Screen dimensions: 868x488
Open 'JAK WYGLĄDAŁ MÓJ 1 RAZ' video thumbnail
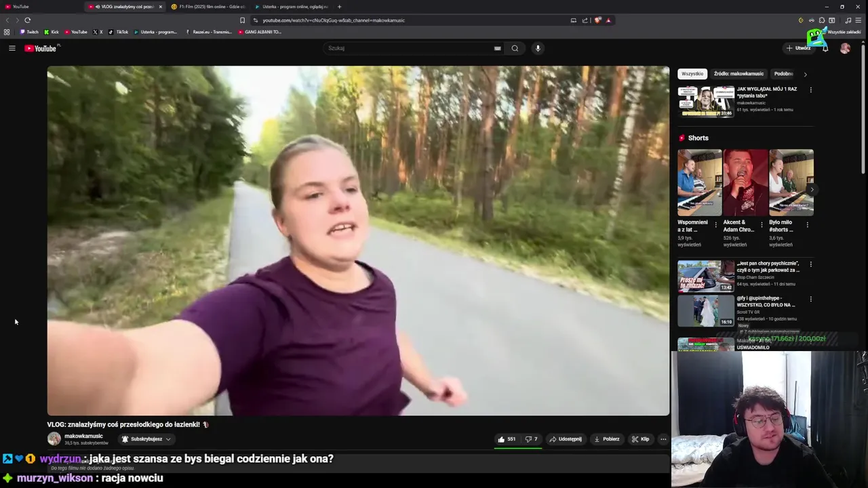pos(706,101)
